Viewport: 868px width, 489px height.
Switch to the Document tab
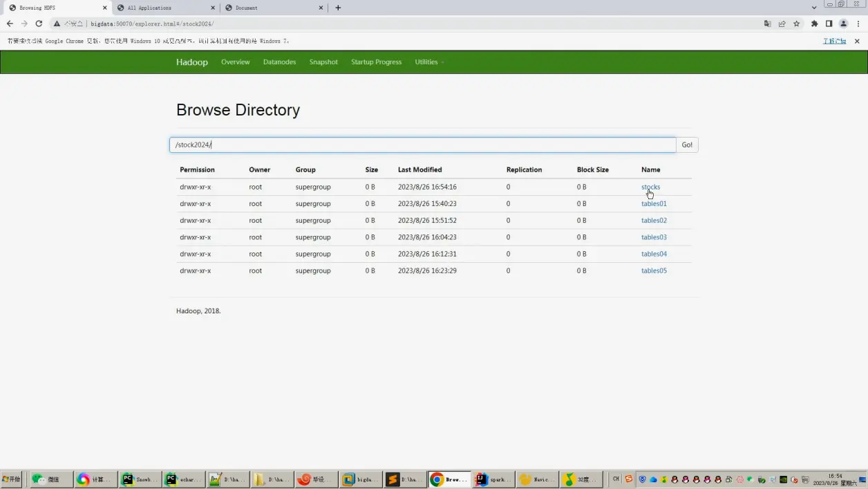click(x=274, y=8)
